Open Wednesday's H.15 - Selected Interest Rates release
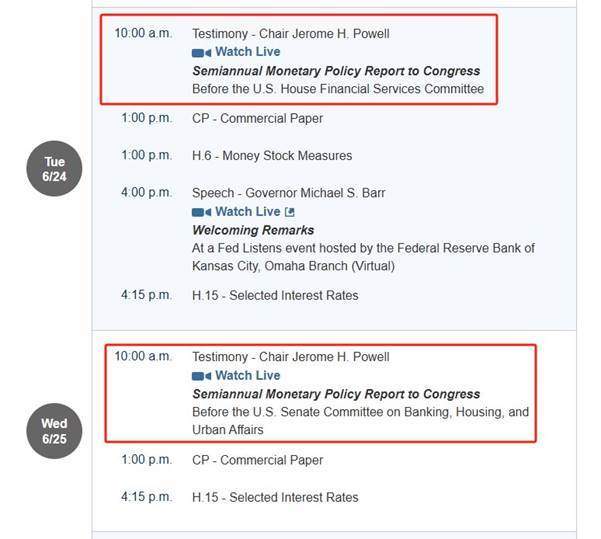The height and width of the screenshot is (539, 601). [x=275, y=498]
